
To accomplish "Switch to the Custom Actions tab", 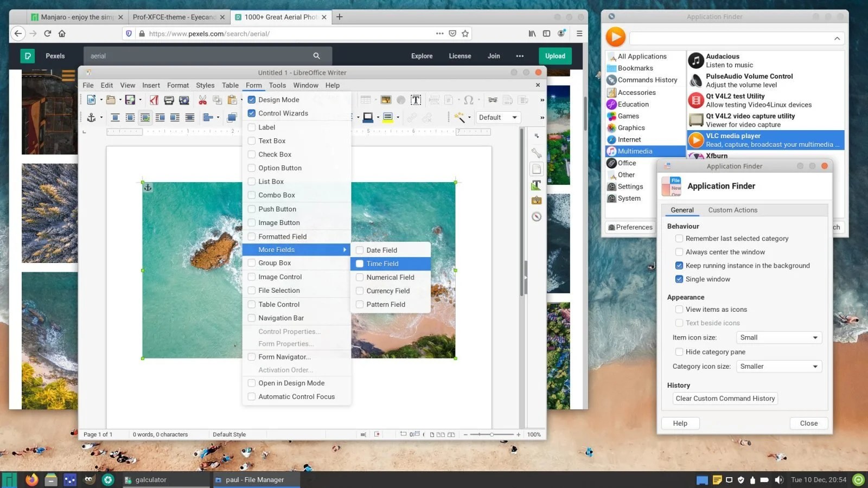I will pos(732,210).
